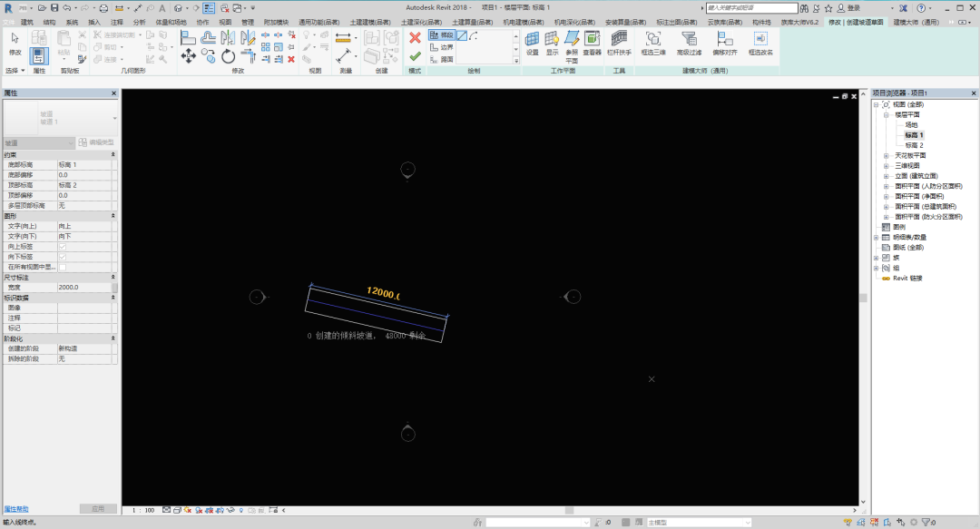Click the 编辑类型 button

(96, 142)
